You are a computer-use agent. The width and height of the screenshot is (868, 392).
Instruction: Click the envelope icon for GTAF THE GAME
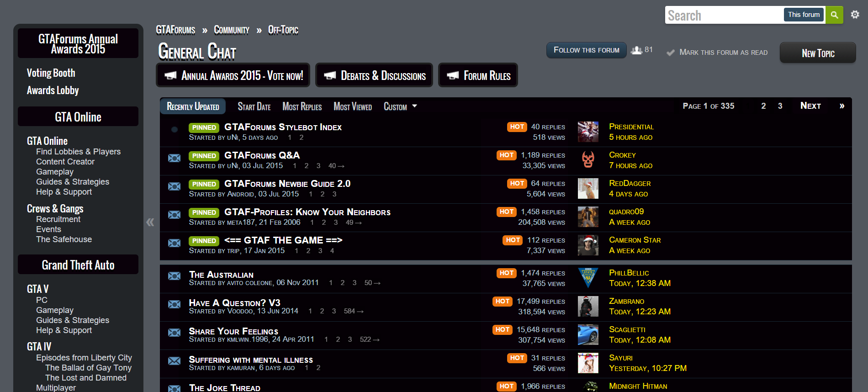tap(174, 243)
